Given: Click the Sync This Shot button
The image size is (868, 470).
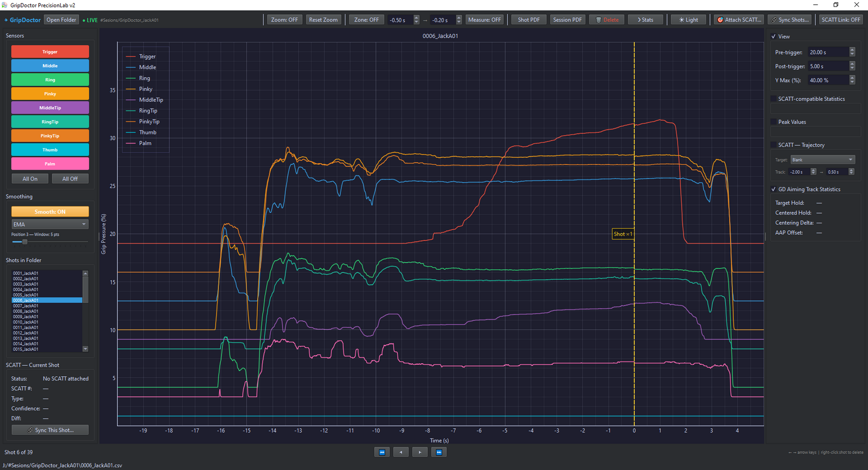Looking at the screenshot, I should point(50,430).
